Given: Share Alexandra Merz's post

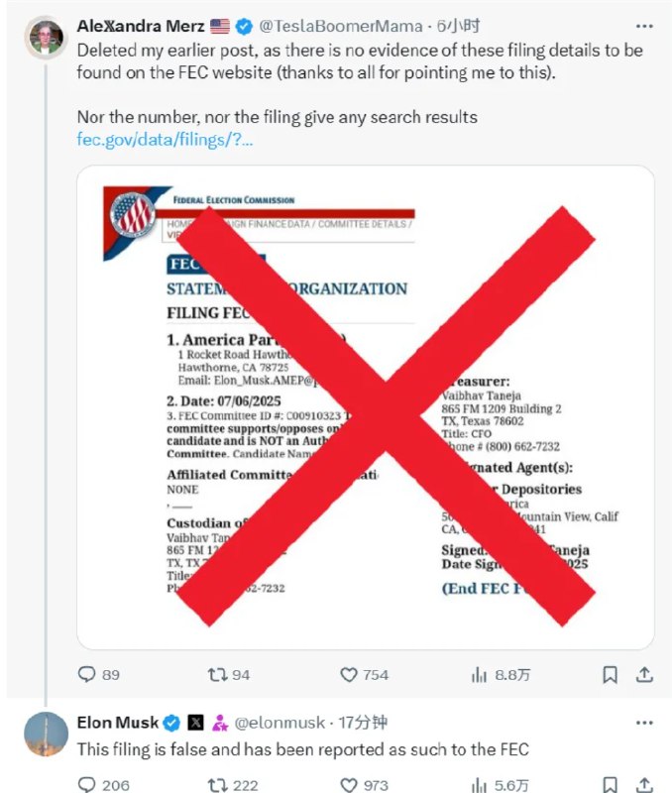Looking at the screenshot, I should pyautogui.click(x=644, y=674).
